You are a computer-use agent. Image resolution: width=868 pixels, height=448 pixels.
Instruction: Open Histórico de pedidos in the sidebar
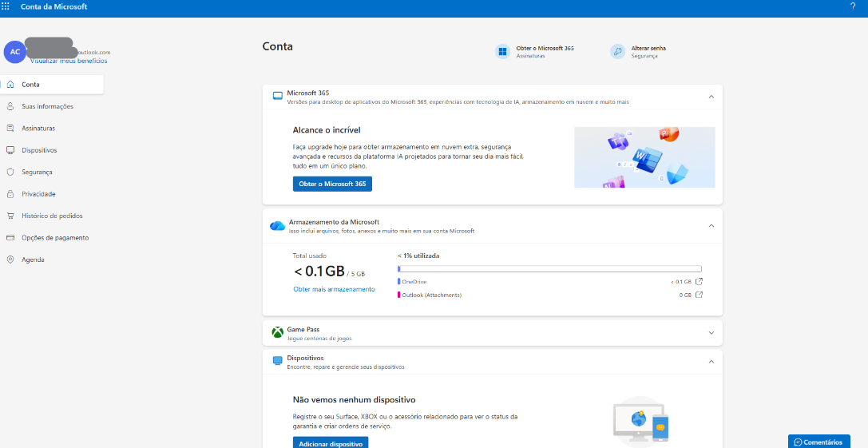tap(52, 216)
